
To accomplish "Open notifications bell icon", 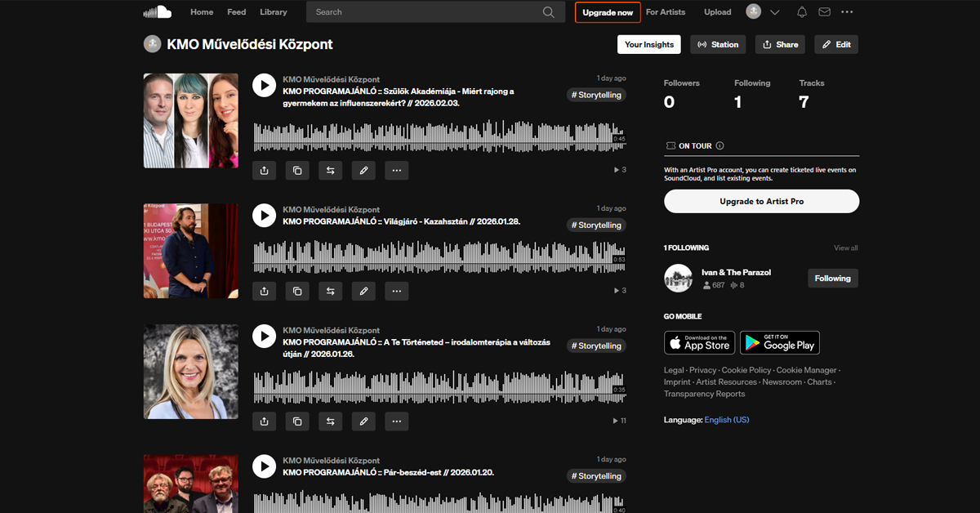I will [801, 12].
